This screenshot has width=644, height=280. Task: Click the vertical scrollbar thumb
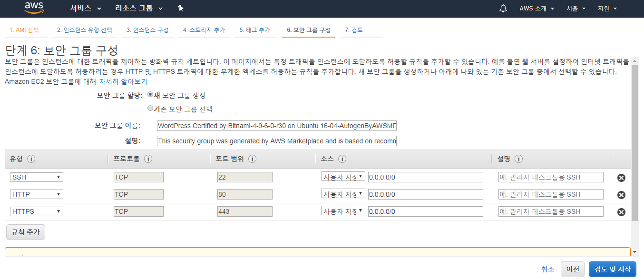(x=634, y=144)
